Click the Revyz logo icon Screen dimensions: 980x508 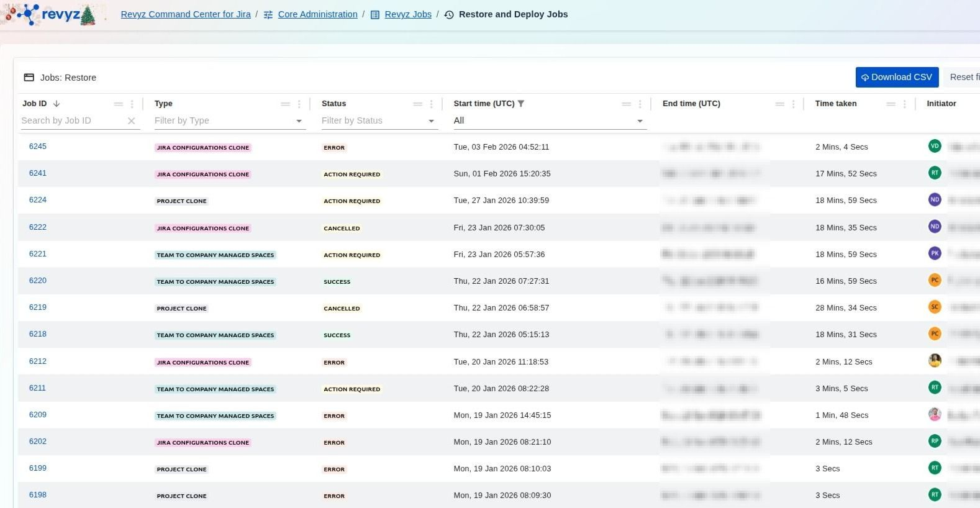coord(50,15)
